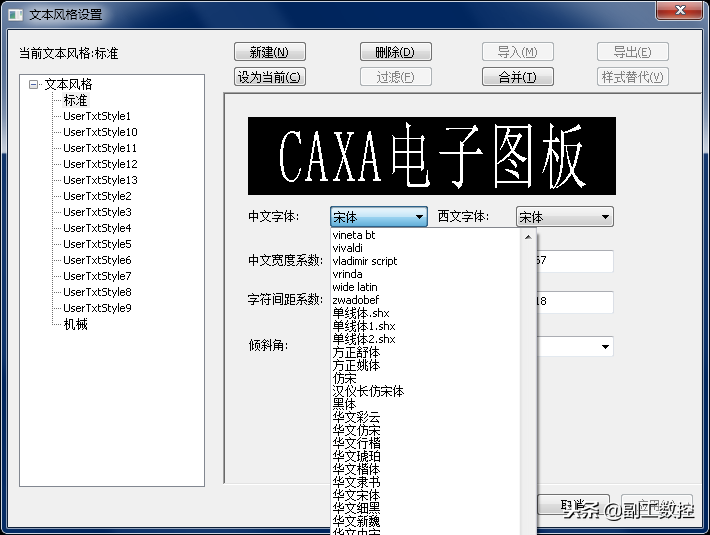Select UserTxtStyle2 in the tree
The width and height of the screenshot is (710, 535).
97,196
